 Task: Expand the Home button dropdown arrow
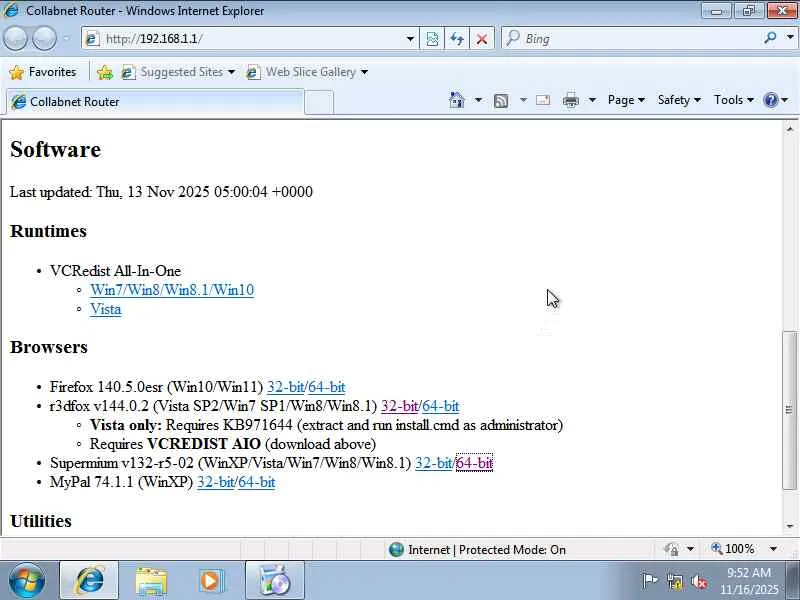(x=478, y=100)
